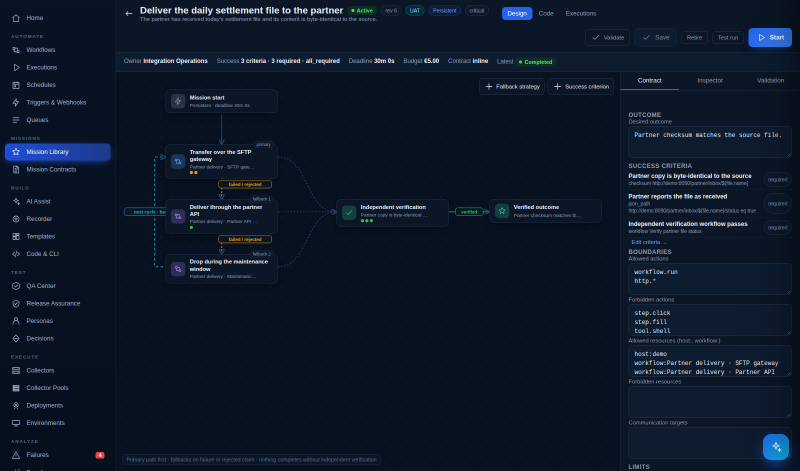Open Mission Contracts document icon
Screen dimensions: 800x471
(x=16, y=169)
